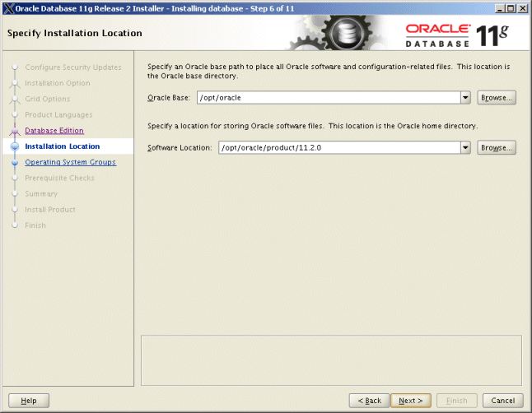Maximize the installer window
This screenshot has height=413, width=532.
pyautogui.click(x=511, y=8)
